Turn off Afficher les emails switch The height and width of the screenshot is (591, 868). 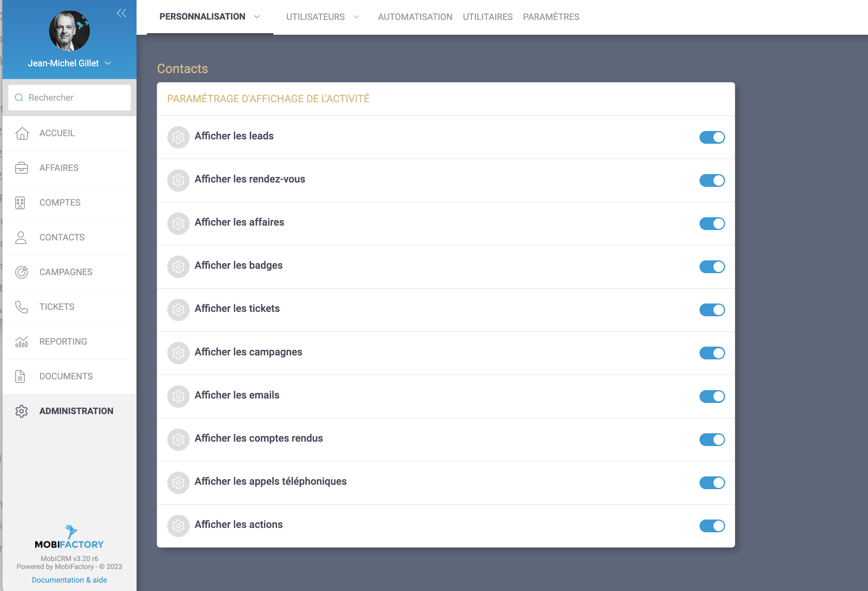coord(712,397)
